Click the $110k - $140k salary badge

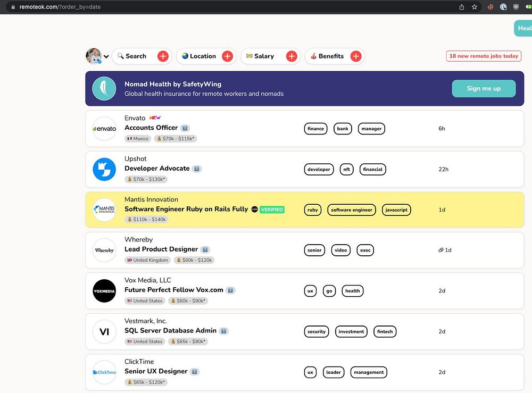pyautogui.click(x=147, y=220)
